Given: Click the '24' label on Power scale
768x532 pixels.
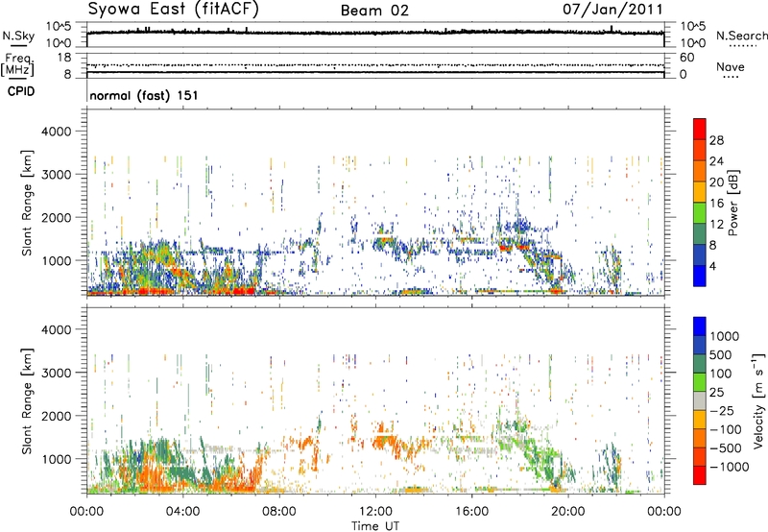Looking at the screenshot, I should point(716,161).
